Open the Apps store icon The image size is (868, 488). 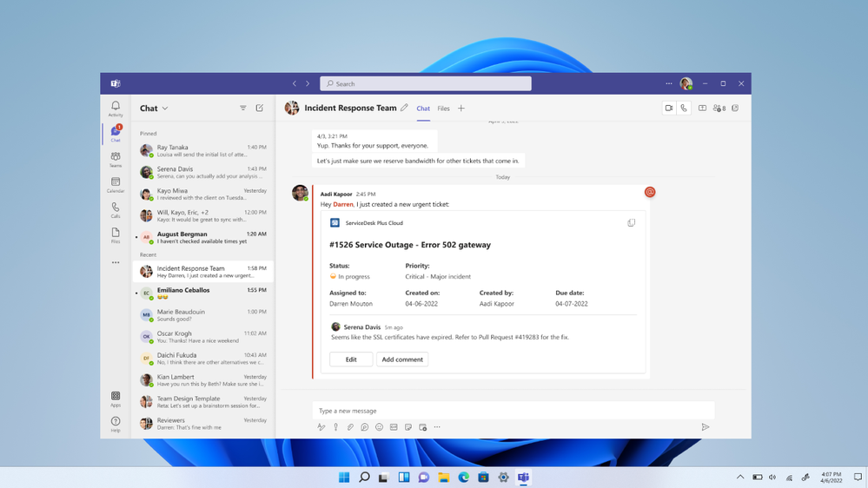click(116, 399)
